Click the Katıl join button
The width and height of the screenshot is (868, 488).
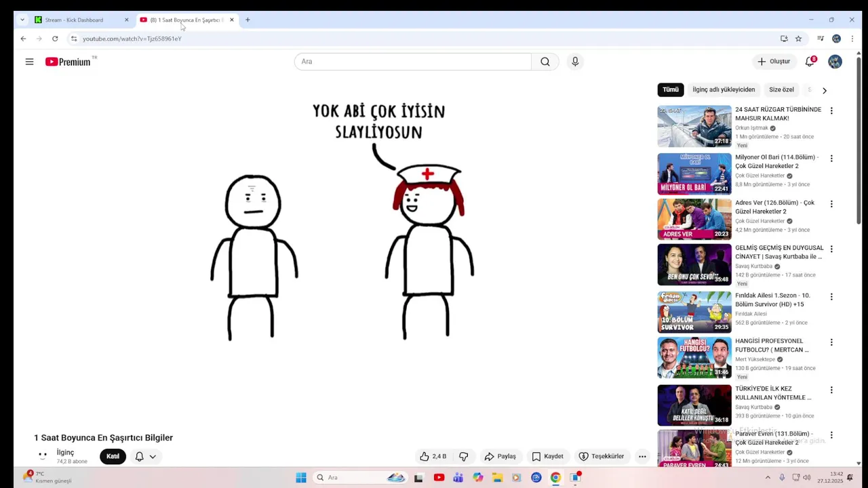point(113,456)
